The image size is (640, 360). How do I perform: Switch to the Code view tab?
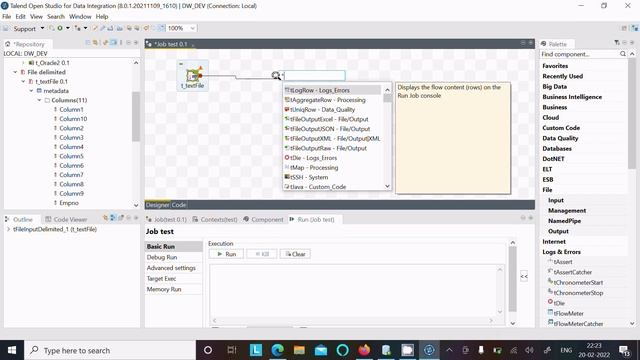179,205
